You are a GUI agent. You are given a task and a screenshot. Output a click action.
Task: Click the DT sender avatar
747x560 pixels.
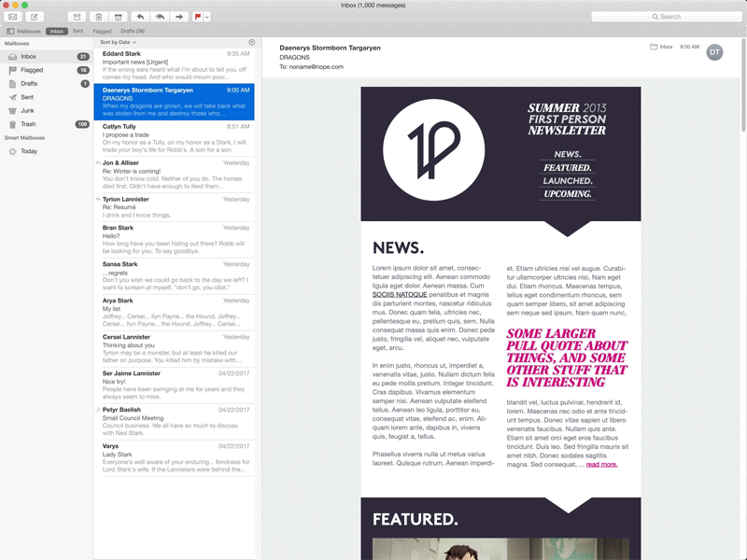(714, 52)
